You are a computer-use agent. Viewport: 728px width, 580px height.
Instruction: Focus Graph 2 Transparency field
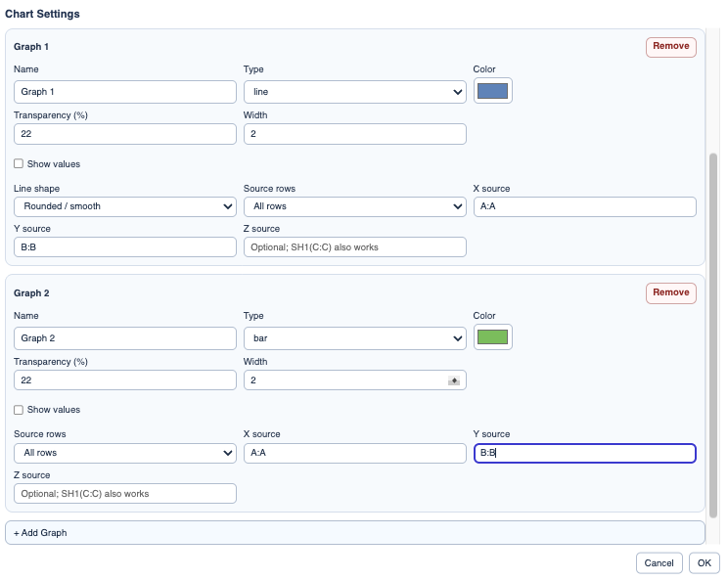coord(125,380)
